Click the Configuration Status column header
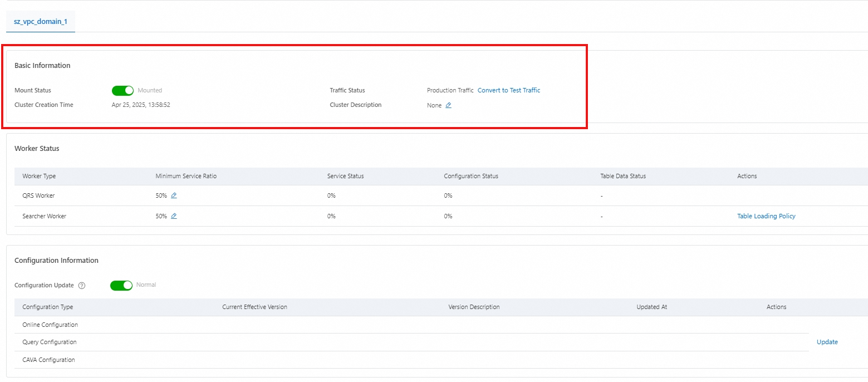The width and height of the screenshot is (868, 382). [471, 176]
